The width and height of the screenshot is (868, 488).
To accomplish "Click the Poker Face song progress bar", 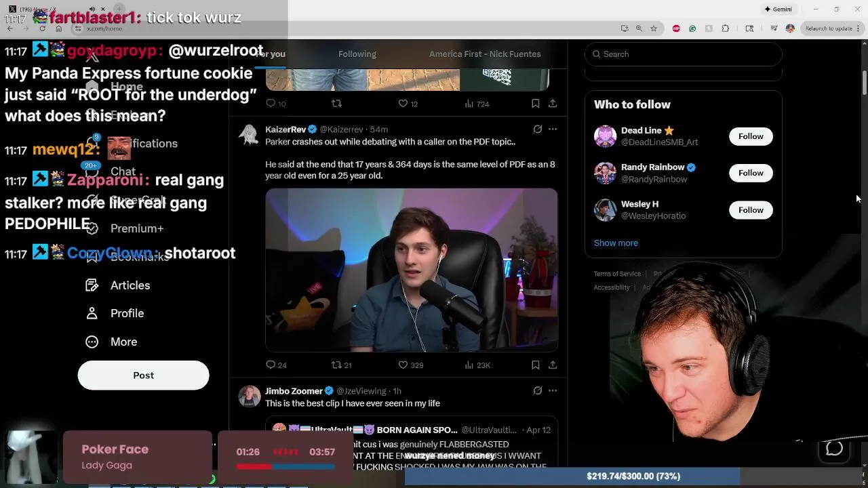I will tap(285, 466).
